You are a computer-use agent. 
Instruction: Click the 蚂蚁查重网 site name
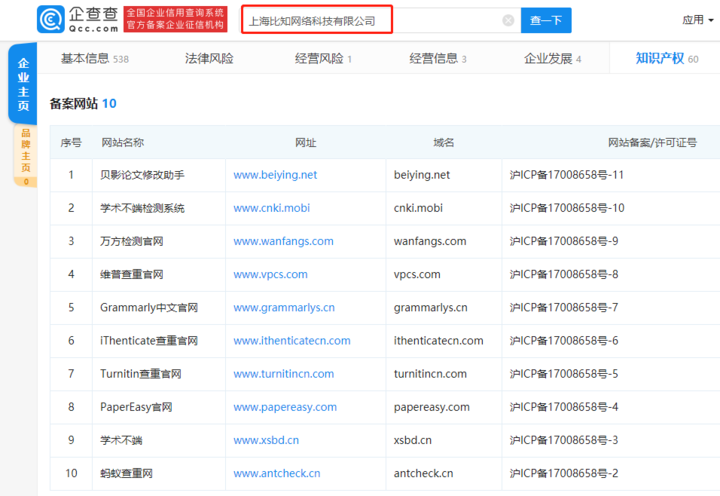[x=126, y=473]
